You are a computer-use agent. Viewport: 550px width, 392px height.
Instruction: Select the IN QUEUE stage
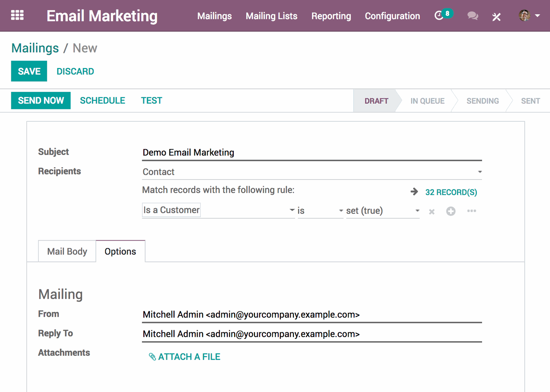[x=427, y=101]
